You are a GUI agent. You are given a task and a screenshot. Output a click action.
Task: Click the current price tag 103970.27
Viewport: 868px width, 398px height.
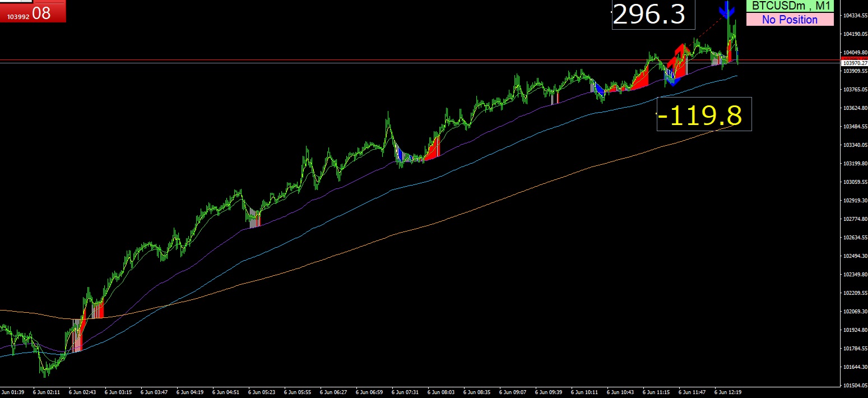click(x=855, y=63)
